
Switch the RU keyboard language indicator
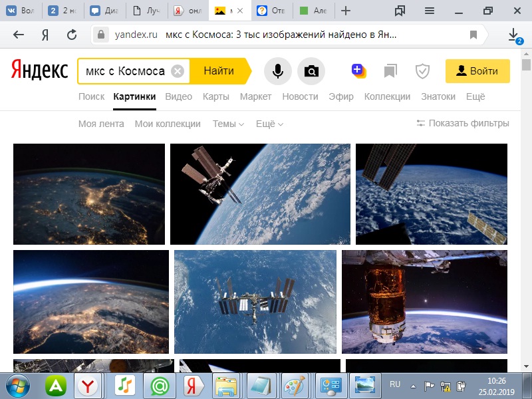tap(395, 384)
